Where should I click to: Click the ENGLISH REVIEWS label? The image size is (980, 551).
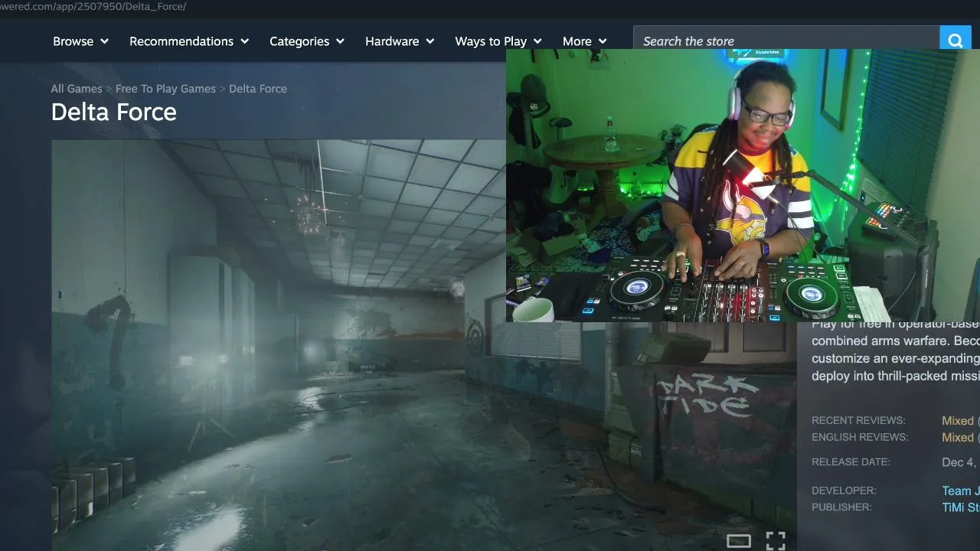tap(860, 438)
